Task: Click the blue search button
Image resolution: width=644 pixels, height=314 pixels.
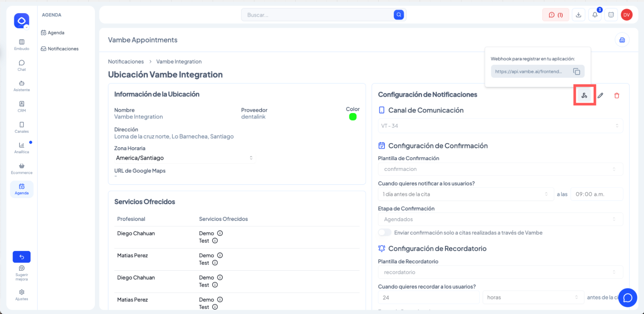Action: 399,15
